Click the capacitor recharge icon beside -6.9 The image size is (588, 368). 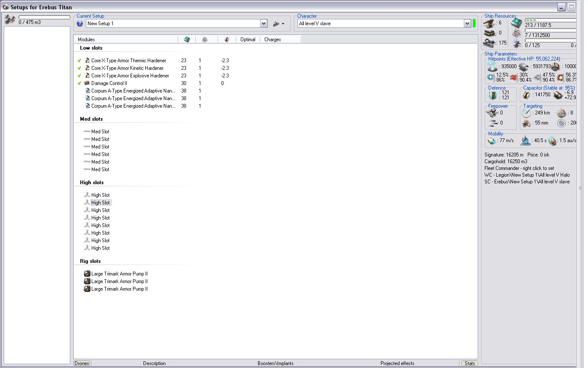[558, 95]
